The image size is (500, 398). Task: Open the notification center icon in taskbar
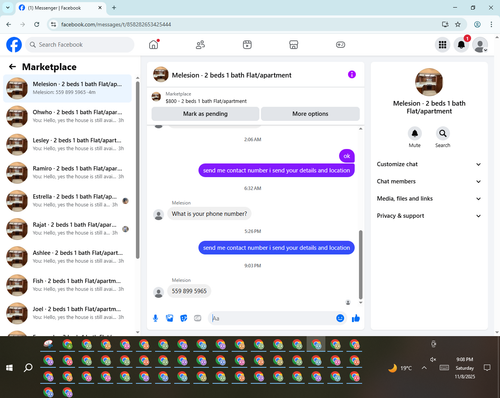click(487, 368)
